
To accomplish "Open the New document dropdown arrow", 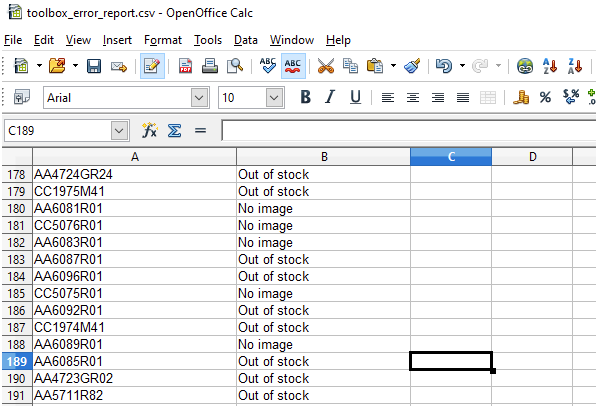I will click(39, 66).
